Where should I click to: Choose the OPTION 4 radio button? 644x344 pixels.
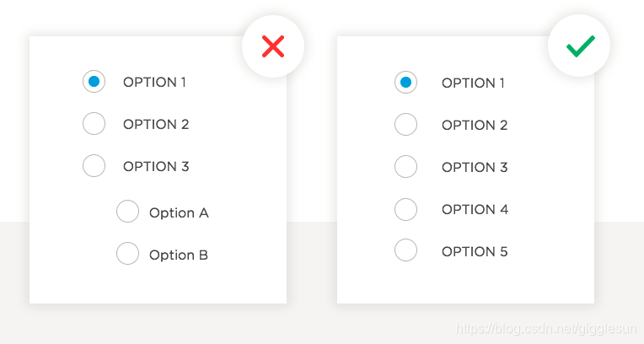(405, 209)
